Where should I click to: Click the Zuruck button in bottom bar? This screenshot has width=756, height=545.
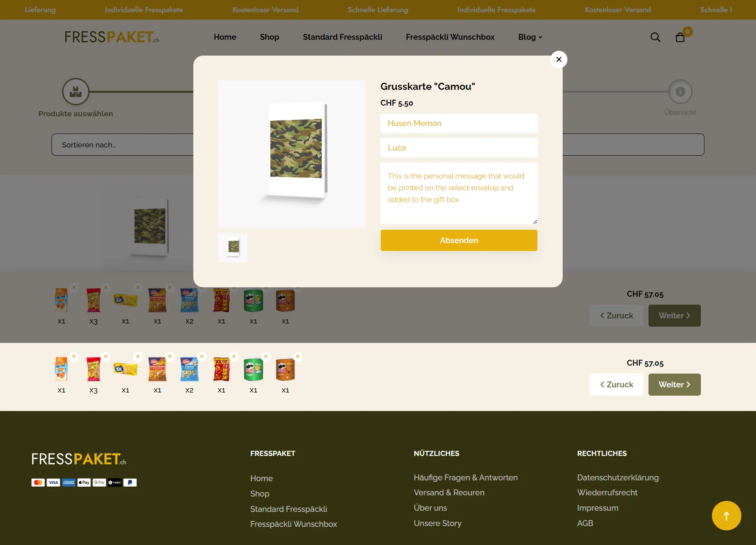pos(616,385)
